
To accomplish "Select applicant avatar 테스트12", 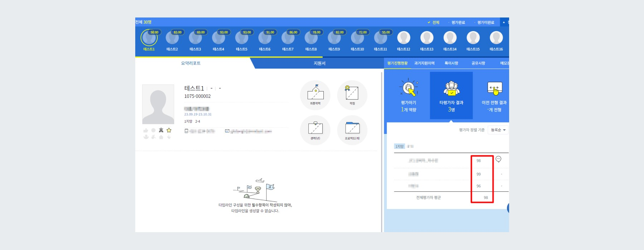I will tap(404, 37).
